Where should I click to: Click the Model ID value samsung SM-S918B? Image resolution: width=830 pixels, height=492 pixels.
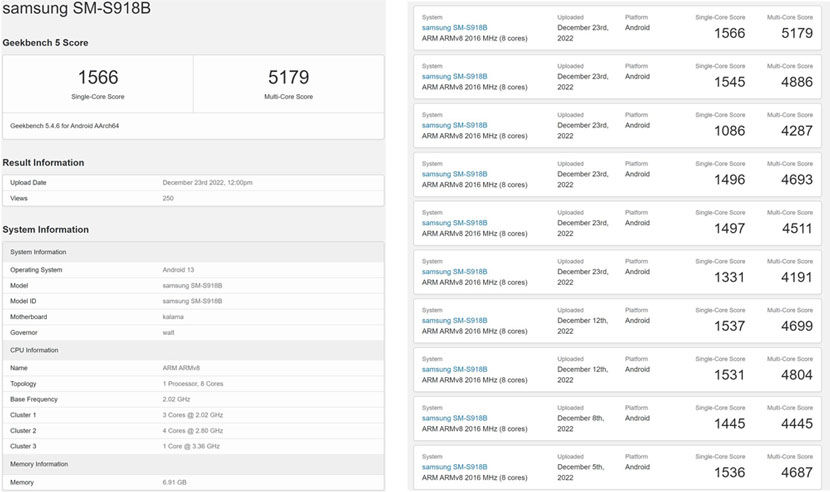point(192,301)
